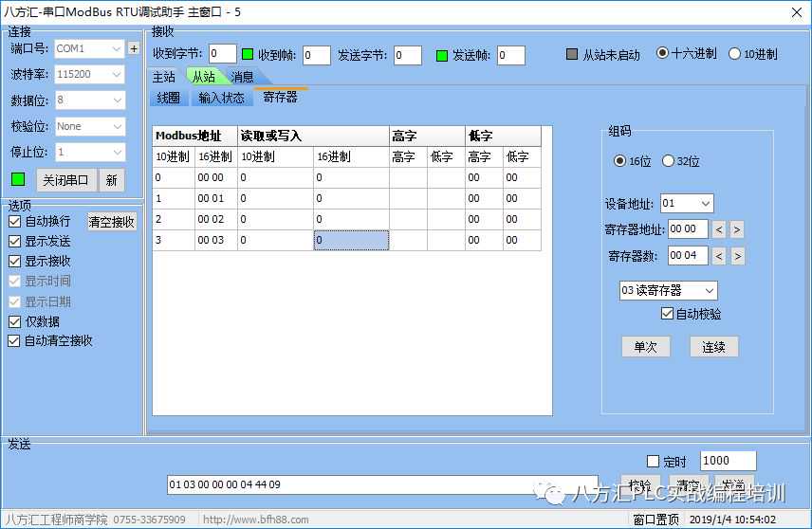Disable the 自动换行 checkbox

point(14,221)
